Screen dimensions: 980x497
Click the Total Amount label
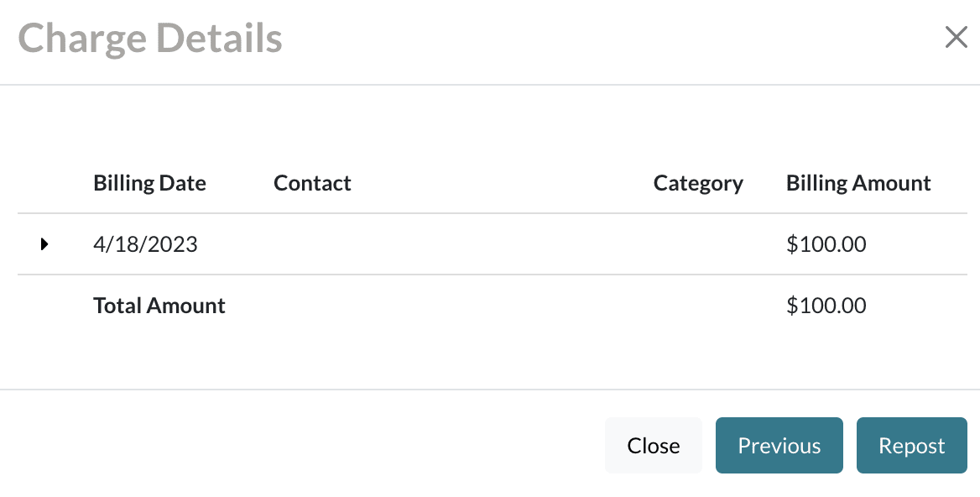coord(159,306)
